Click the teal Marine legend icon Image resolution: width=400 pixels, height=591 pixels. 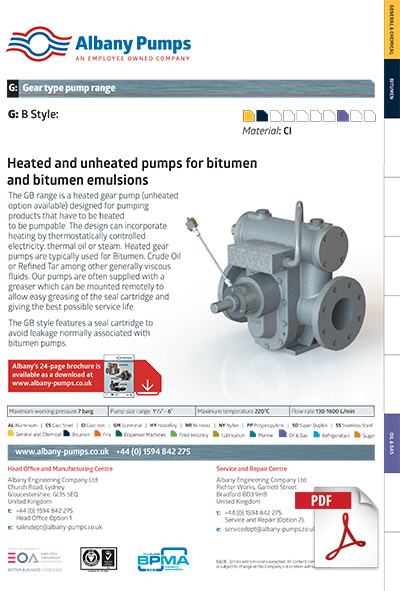pyautogui.click(x=253, y=434)
